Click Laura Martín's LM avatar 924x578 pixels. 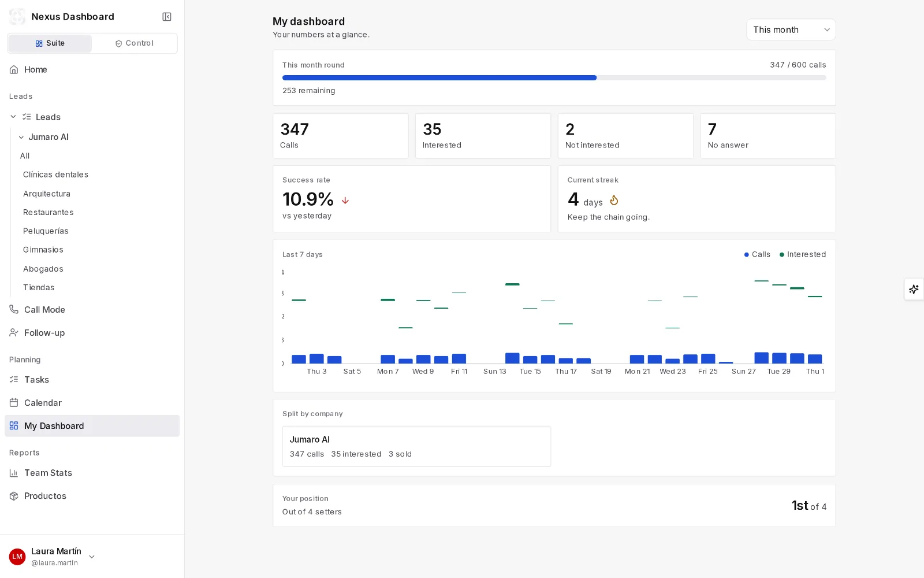(x=17, y=557)
